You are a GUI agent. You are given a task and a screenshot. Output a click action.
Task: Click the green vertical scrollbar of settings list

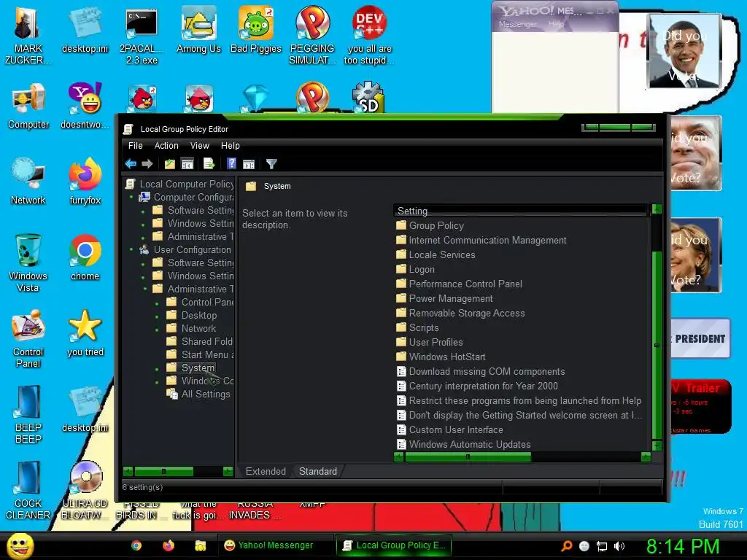[657, 345]
